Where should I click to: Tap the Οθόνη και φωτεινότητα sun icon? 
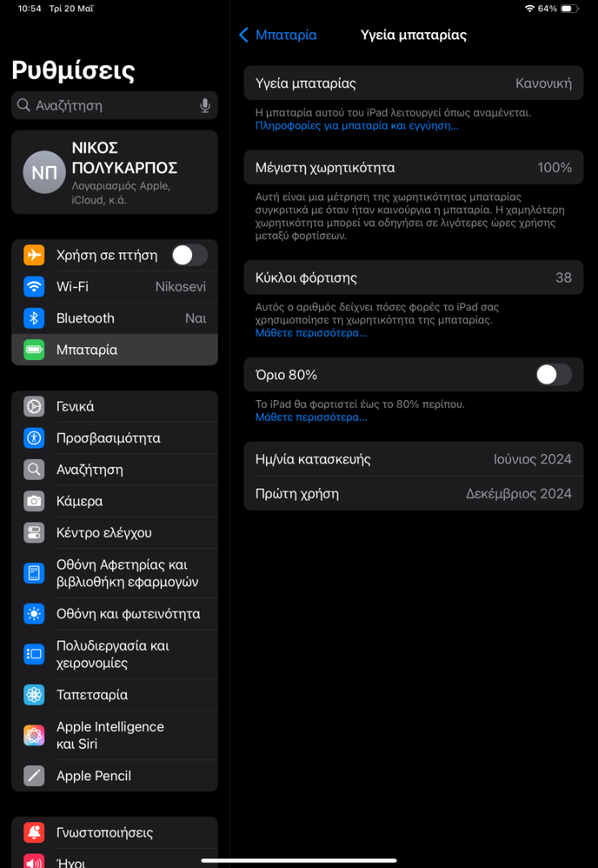click(34, 613)
